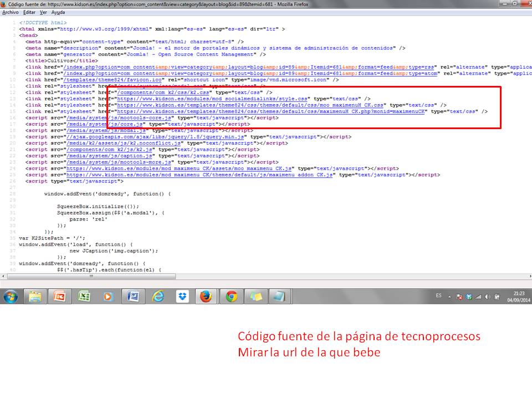Click the "new JCaption('img.caption');" line
The width and height of the screenshot is (532, 399).
114,251
